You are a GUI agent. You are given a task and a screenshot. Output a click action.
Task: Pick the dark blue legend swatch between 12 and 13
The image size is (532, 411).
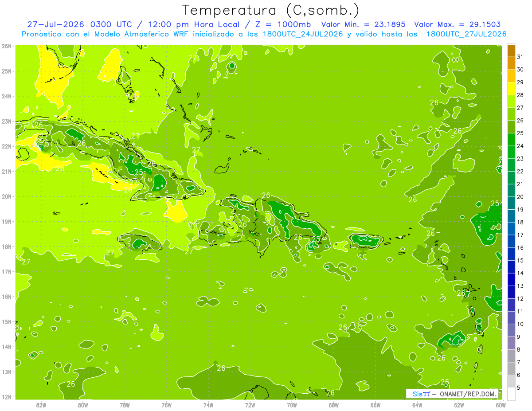511,292
